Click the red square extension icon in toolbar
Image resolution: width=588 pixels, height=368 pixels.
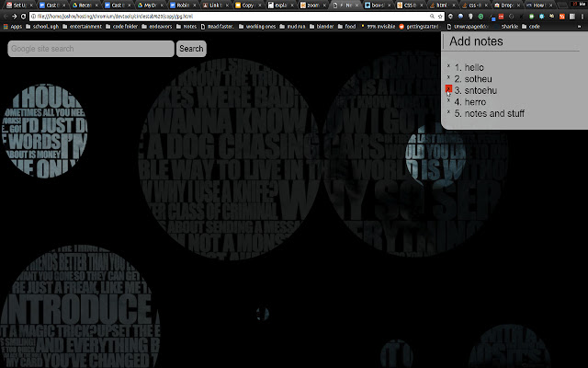(501, 17)
